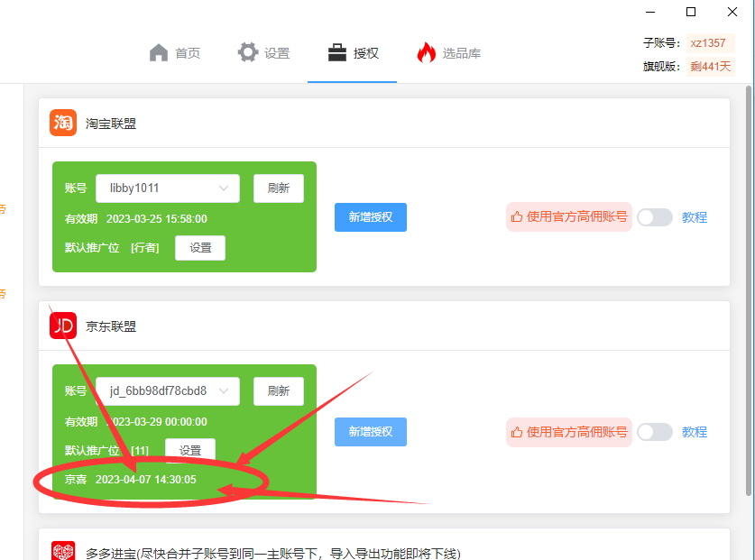The height and width of the screenshot is (560, 755).
Task: Click the 多多进宝 section heading text
Action: (273, 554)
